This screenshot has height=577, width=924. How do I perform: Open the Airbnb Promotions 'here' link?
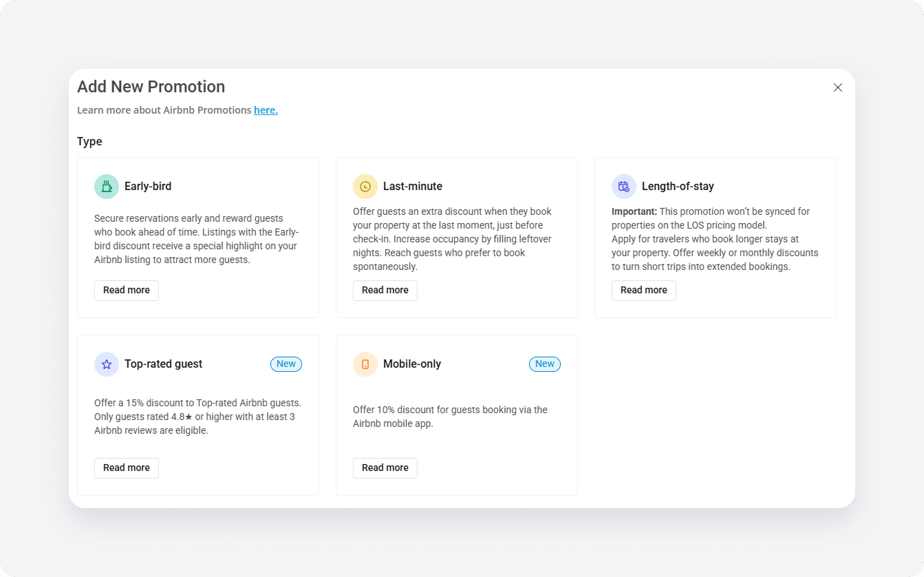tap(266, 110)
